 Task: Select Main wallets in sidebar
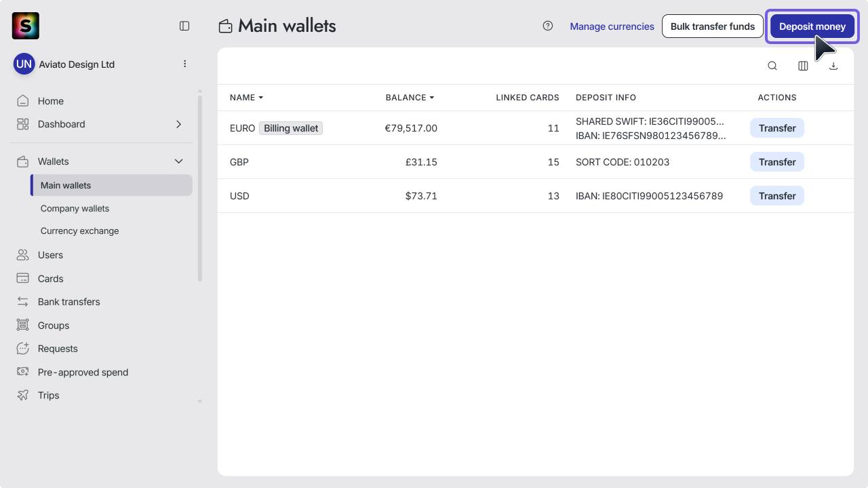click(x=112, y=185)
